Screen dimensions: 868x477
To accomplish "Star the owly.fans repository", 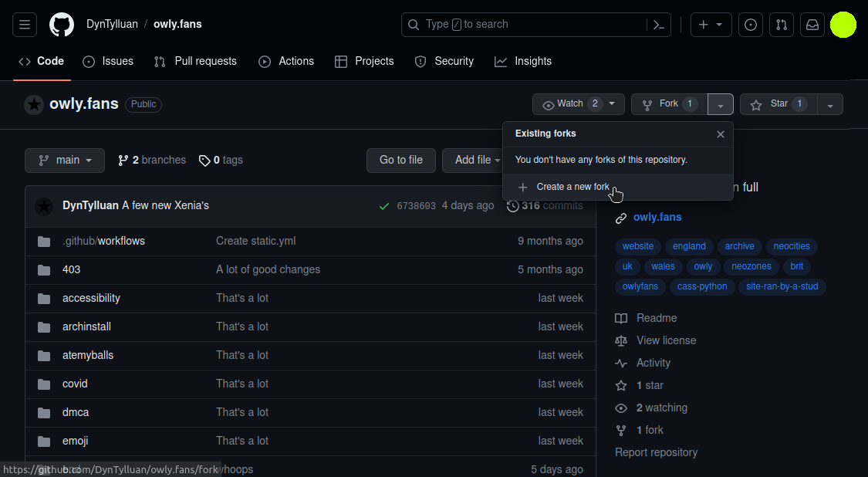I will pos(778,104).
